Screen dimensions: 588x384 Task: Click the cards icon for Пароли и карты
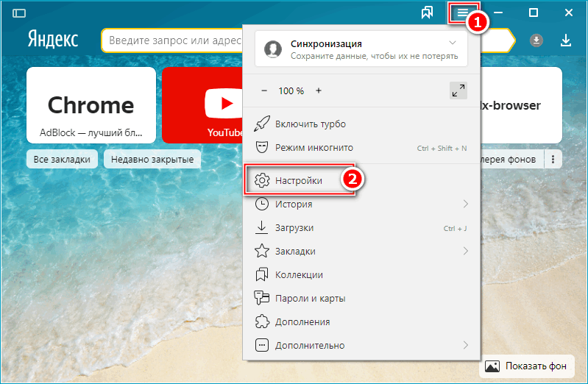[262, 298]
